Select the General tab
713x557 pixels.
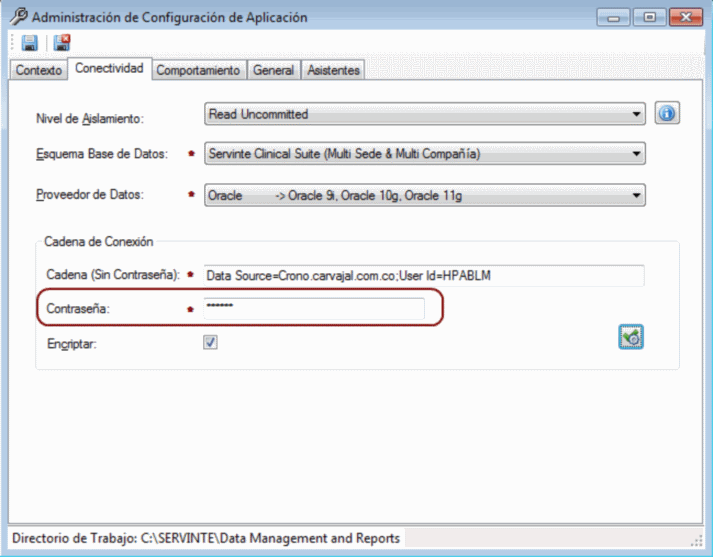click(273, 70)
